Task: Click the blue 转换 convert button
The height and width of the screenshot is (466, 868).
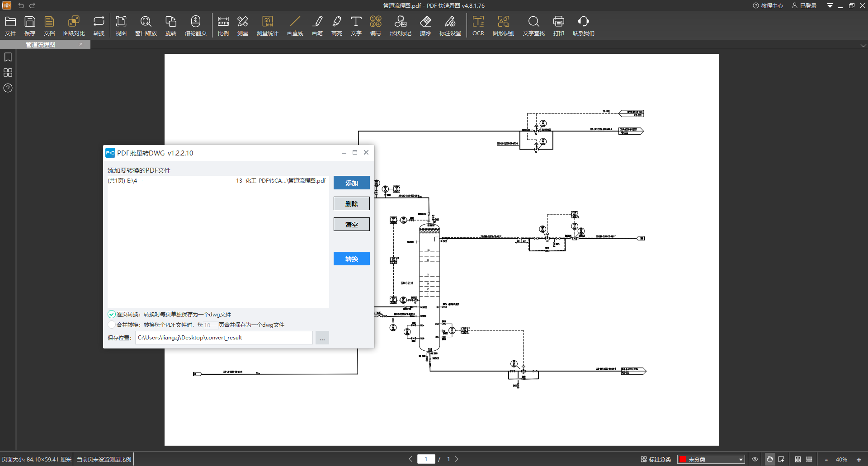Action: tap(351, 259)
